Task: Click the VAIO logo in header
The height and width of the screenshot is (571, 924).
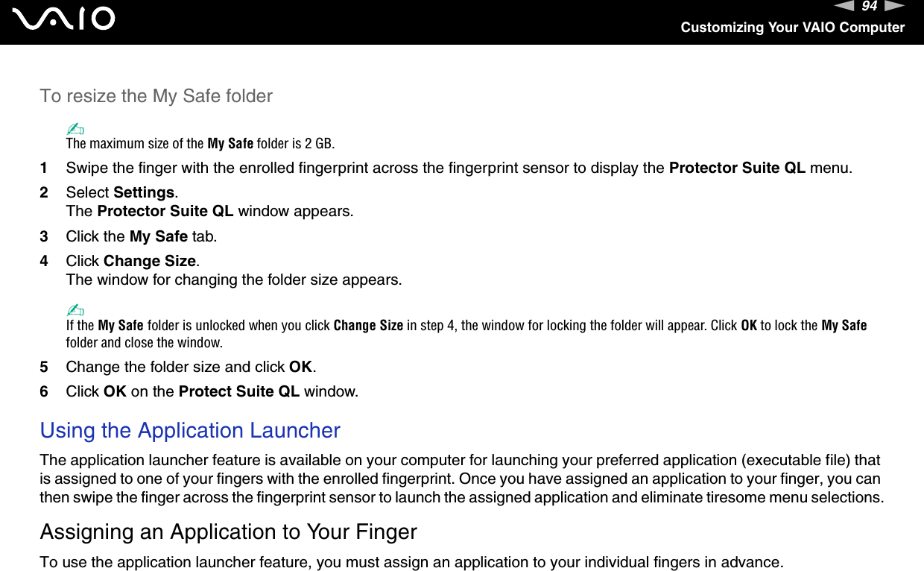Action: coord(66,19)
